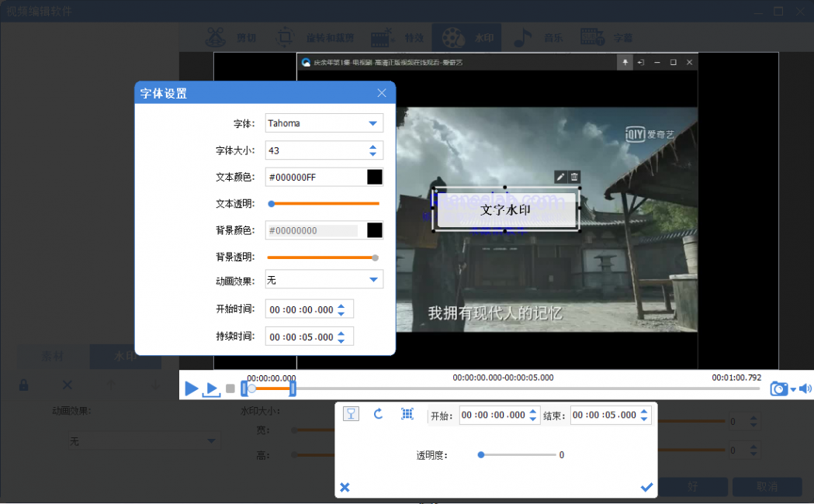Increase 持续时间 with the up arrow
814x504 pixels.
[341, 333]
